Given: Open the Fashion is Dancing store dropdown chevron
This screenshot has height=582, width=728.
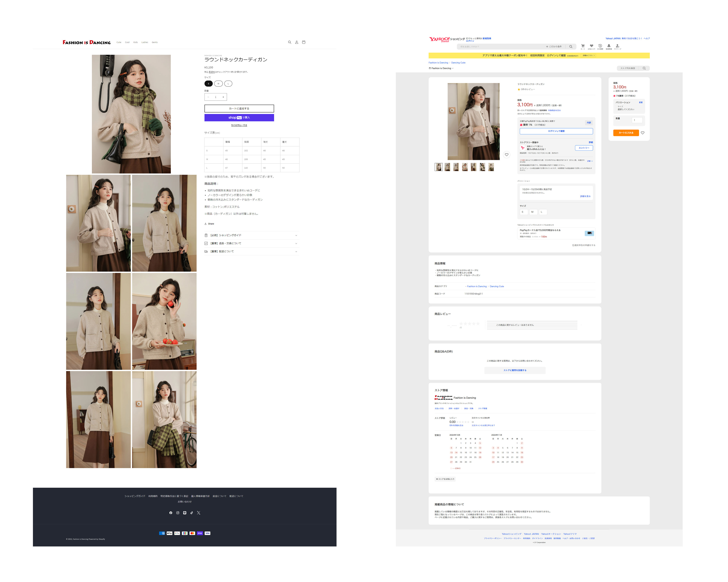Looking at the screenshot, I should point(453,68).
